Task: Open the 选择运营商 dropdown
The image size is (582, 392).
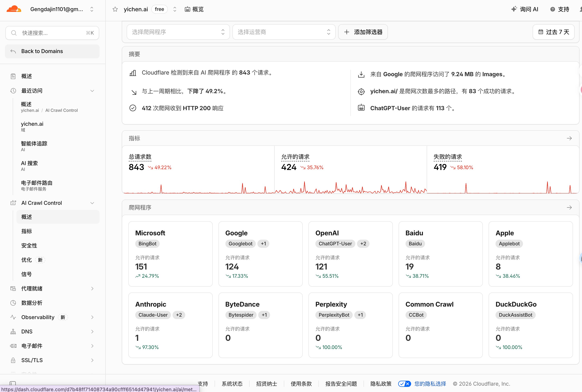Action: click(284, 32)
